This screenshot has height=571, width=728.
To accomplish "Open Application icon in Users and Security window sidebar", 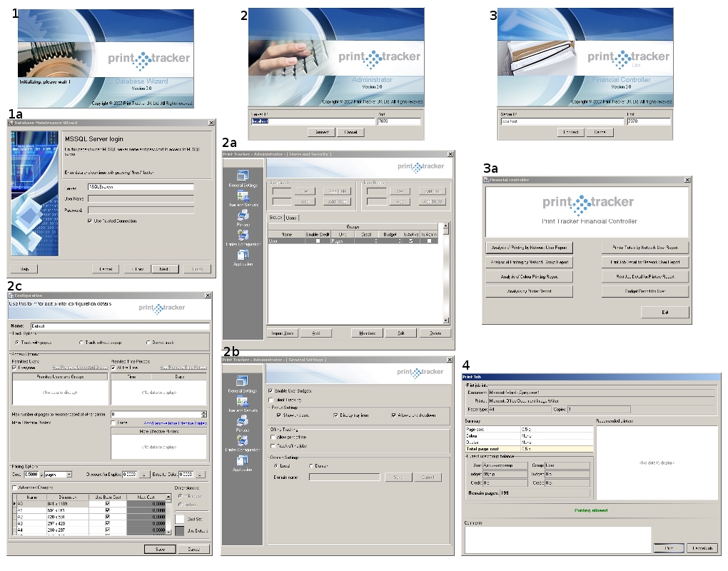I will point(243,254).
